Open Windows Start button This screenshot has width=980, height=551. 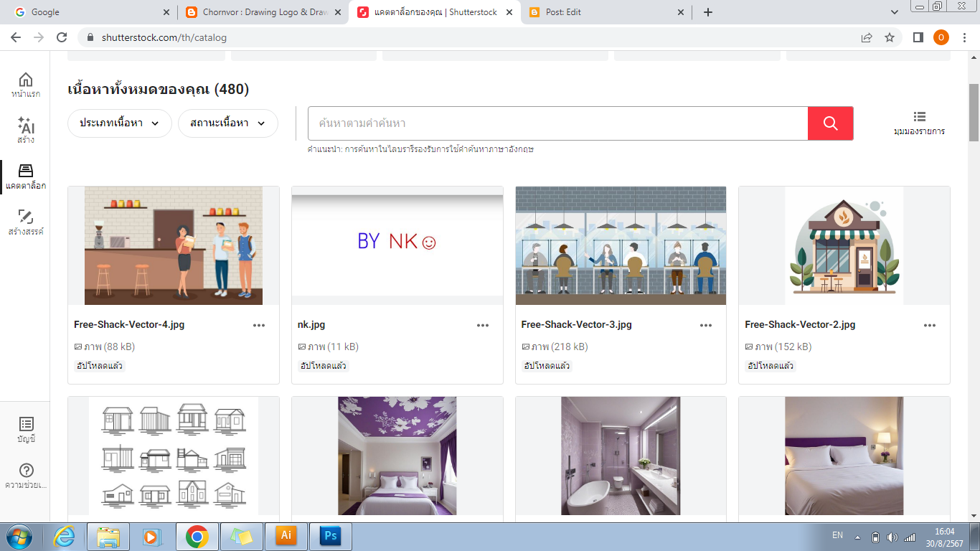click(x=19, y=536)
